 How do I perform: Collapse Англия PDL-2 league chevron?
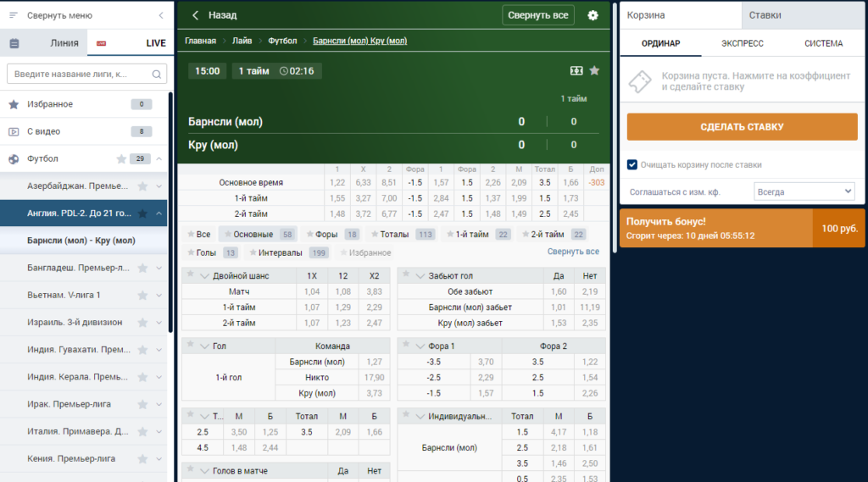[159, 213]
